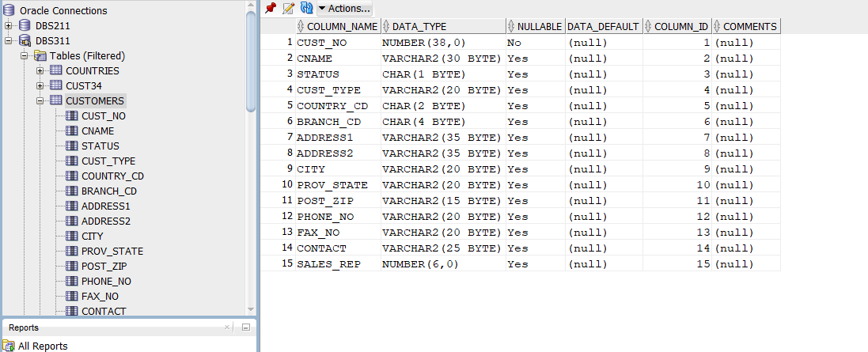Image resolution: width=868 pixels, height=352 pixels.
Task: Click the CITY column icon in tree
Action: click(71, 236)
